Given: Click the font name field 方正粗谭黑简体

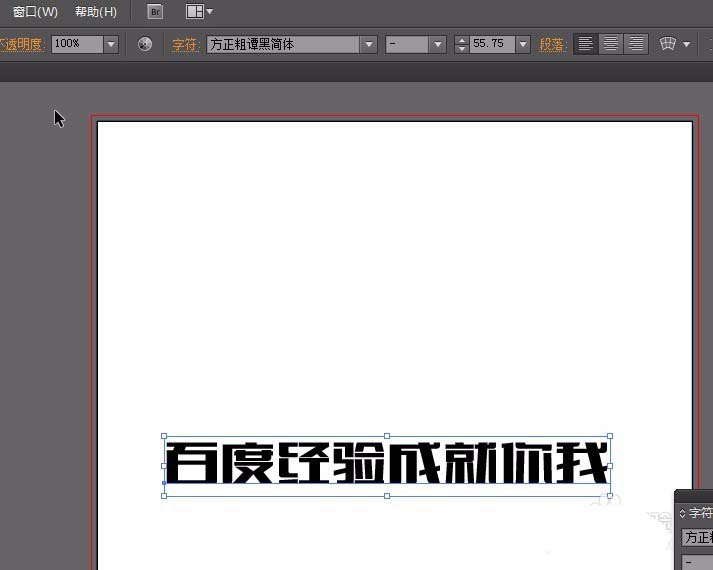Looking at the screenshot, I should click(283, 44).
